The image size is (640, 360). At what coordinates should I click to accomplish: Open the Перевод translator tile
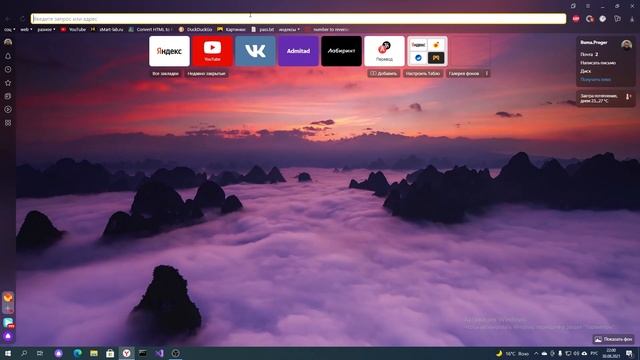[x=384, y=51]
